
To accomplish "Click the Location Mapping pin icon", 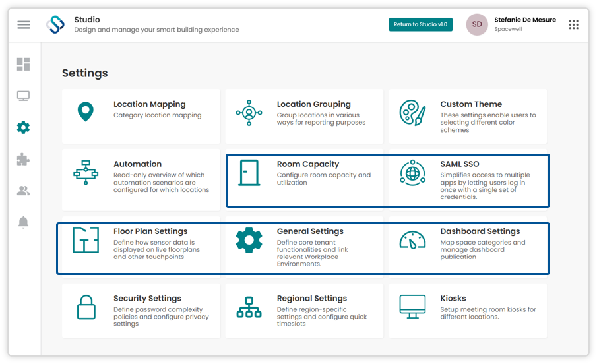I will pos(86,111).
